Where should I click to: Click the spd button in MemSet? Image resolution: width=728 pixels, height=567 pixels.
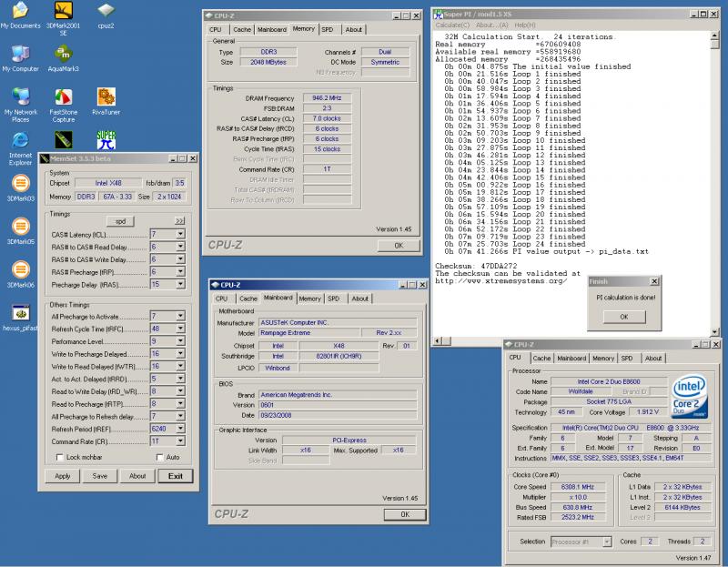(x=121, y=221)
